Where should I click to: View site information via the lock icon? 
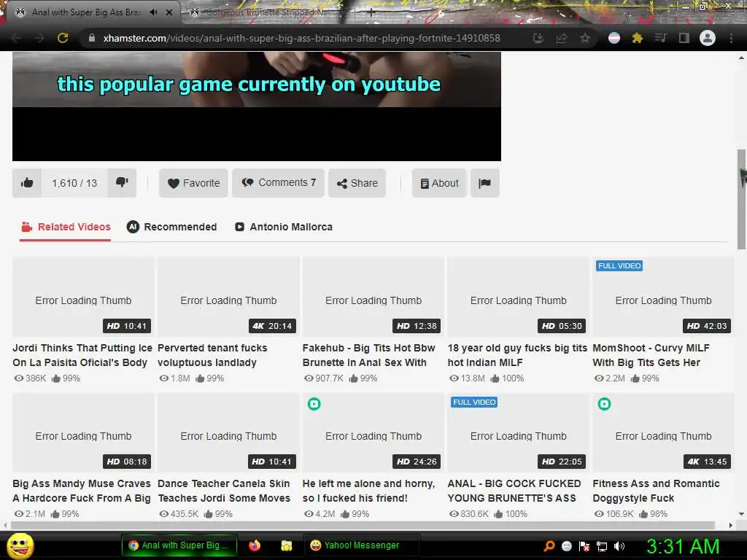(x=92, y=38)
